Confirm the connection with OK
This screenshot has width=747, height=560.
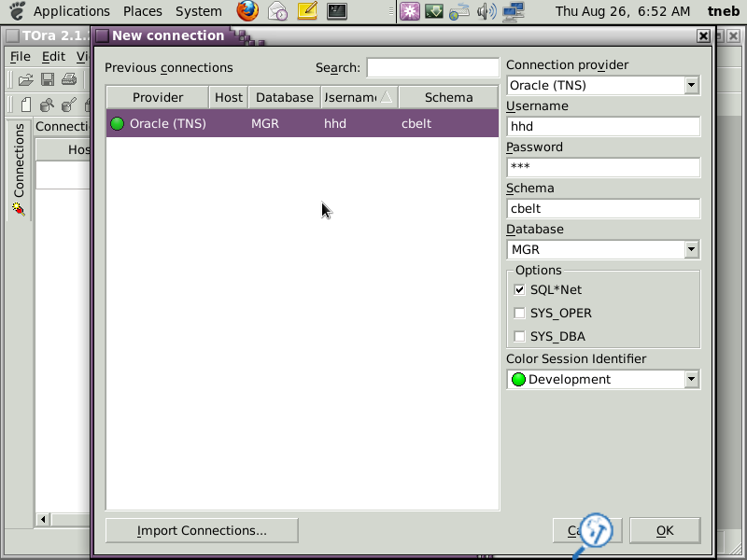tap(664, 530)
